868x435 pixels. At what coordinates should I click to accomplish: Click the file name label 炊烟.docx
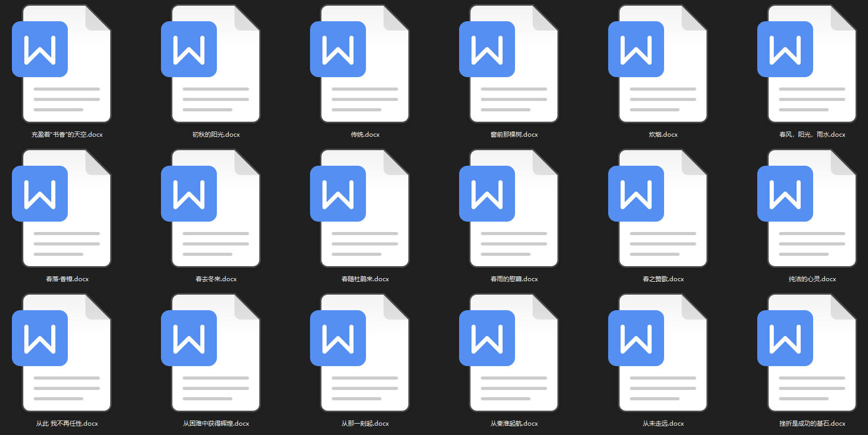tap(664, 135)
